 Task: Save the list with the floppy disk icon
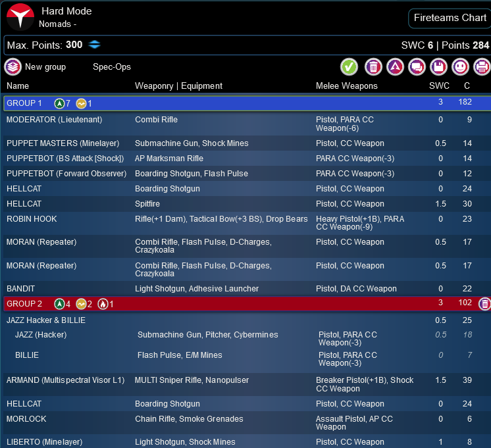pyautogui.click(x=438, y=66)
